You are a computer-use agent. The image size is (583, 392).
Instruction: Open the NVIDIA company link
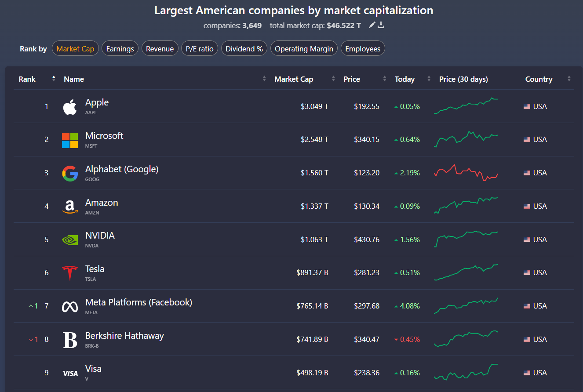click(100, 236)
